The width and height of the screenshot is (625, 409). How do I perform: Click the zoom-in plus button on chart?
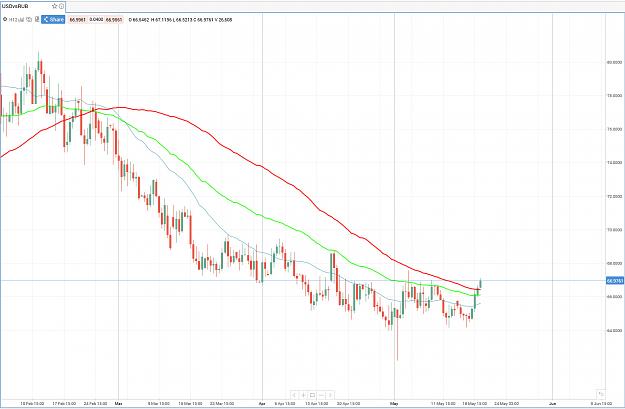pyautogui.click(x=303, y=395)
